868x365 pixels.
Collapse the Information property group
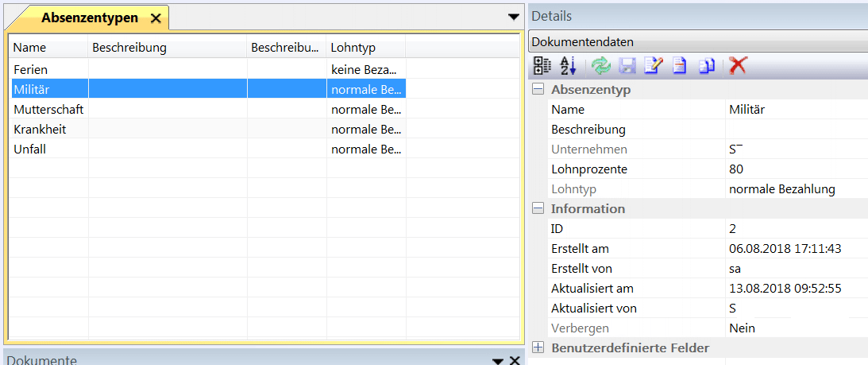pos(538,209)
